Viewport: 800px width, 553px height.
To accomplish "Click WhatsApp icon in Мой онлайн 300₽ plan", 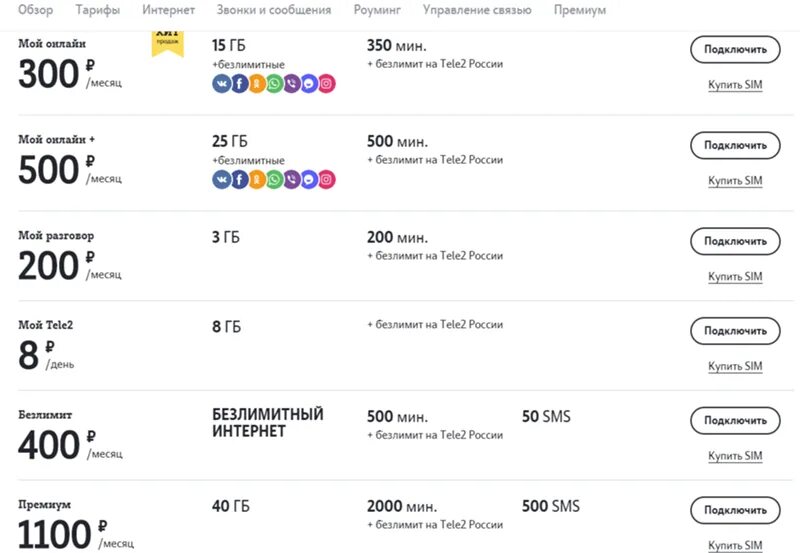I will (x=274, y=84).
